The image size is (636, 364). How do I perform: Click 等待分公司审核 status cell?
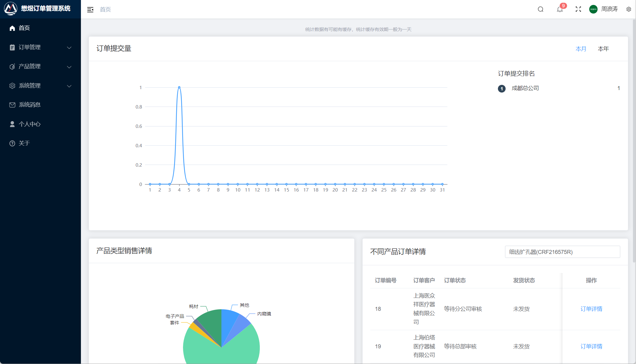coord(463,309)
